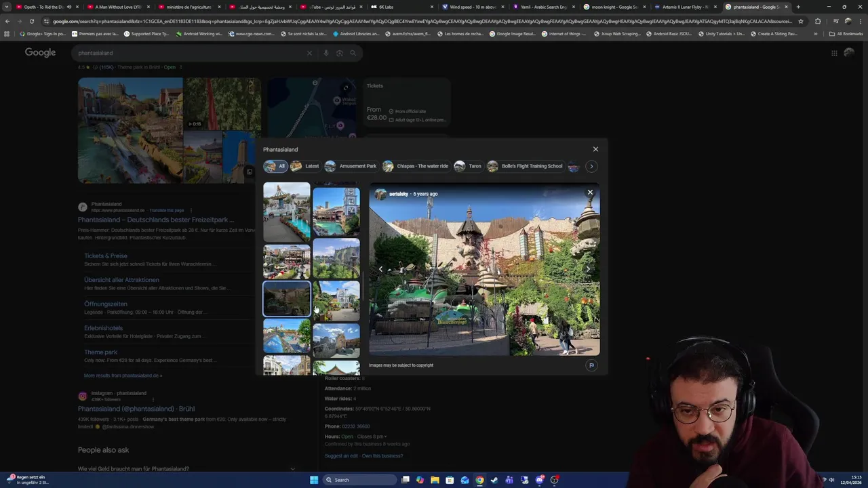Image resolution: width=868 pixels, height=488 pixels.
Task: Close the Phantasialand photos dialog
Action: 595,149
